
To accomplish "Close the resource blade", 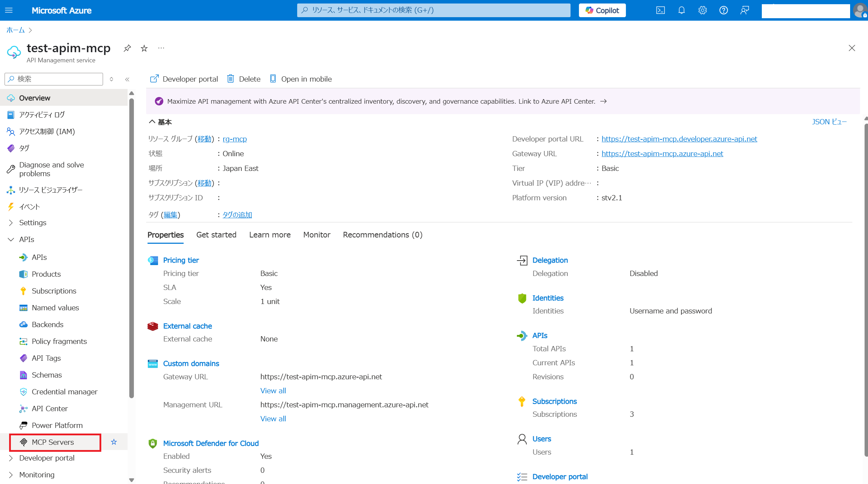I will (852, 48).
